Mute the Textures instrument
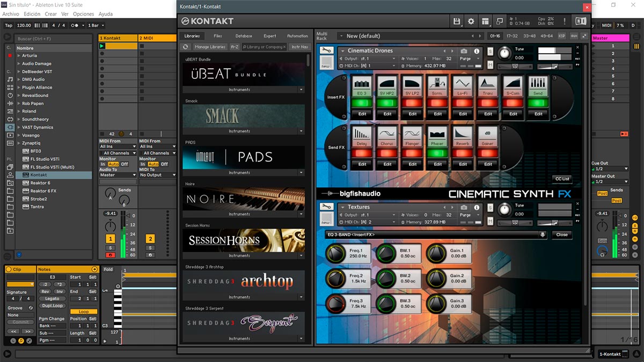 (491, 221)
